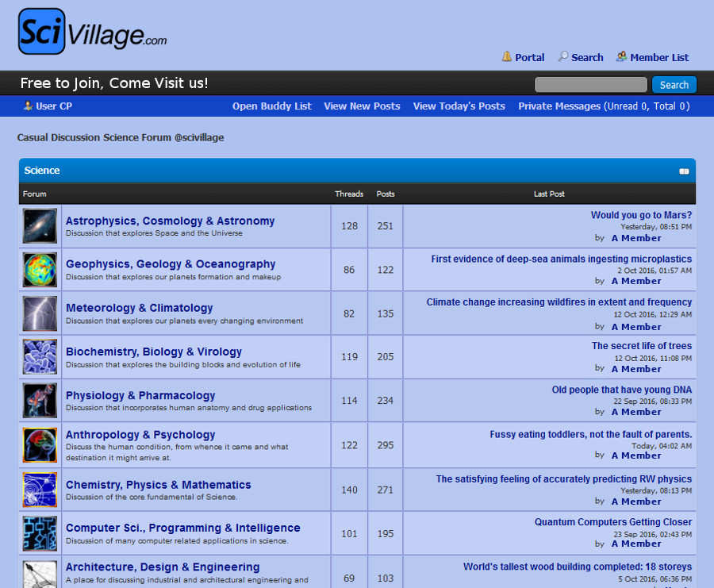Click the Search magnifier icon at top right
The height and width of the screenshot is (588, 714).
563,57
